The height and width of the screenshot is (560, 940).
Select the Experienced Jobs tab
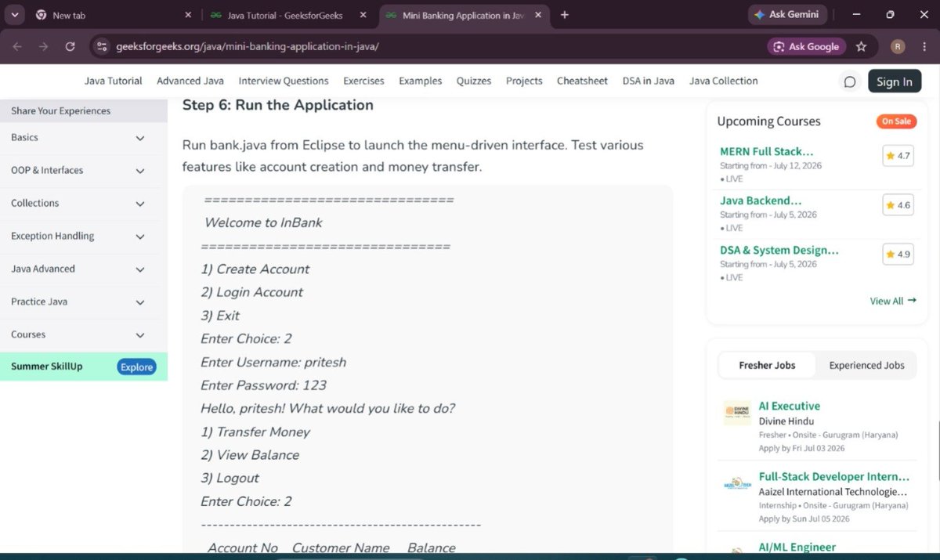pos(866,365)
